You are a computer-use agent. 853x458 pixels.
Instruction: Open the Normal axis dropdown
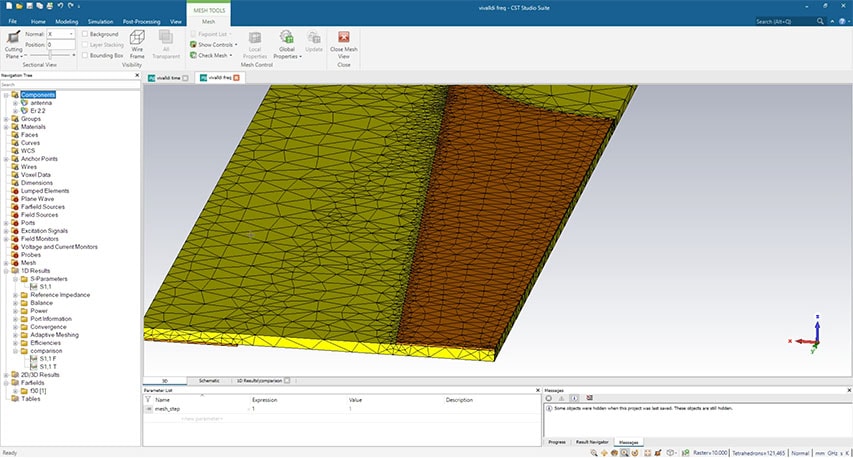point(61,34)
